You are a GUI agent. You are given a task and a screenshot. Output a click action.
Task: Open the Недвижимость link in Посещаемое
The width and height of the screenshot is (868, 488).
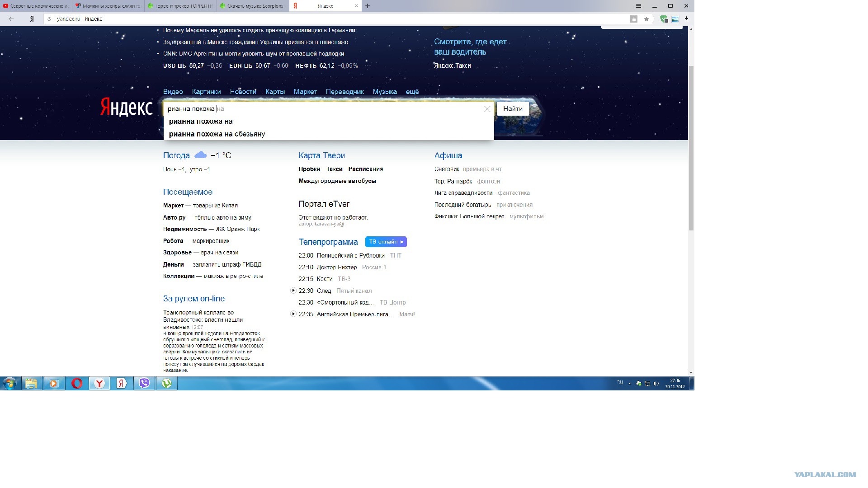[x=185, y=229]
